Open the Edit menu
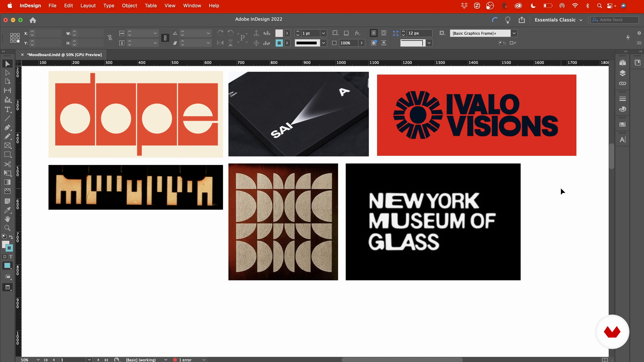 tap(68, 6)
